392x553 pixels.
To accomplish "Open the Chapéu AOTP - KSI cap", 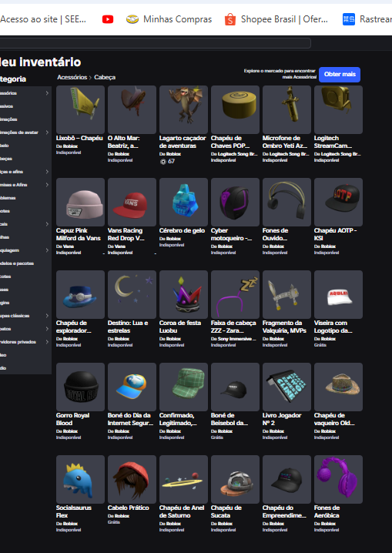I will (x=338, y=202).
